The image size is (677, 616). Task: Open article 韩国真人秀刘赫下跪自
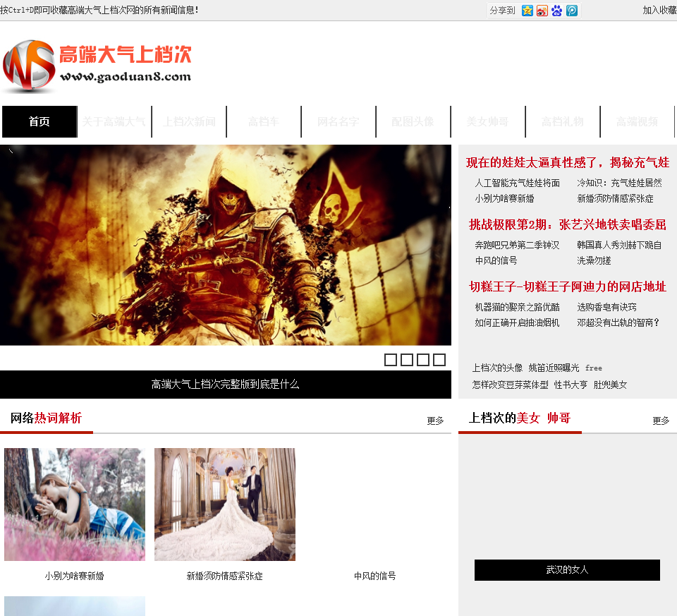coord(620,245)
